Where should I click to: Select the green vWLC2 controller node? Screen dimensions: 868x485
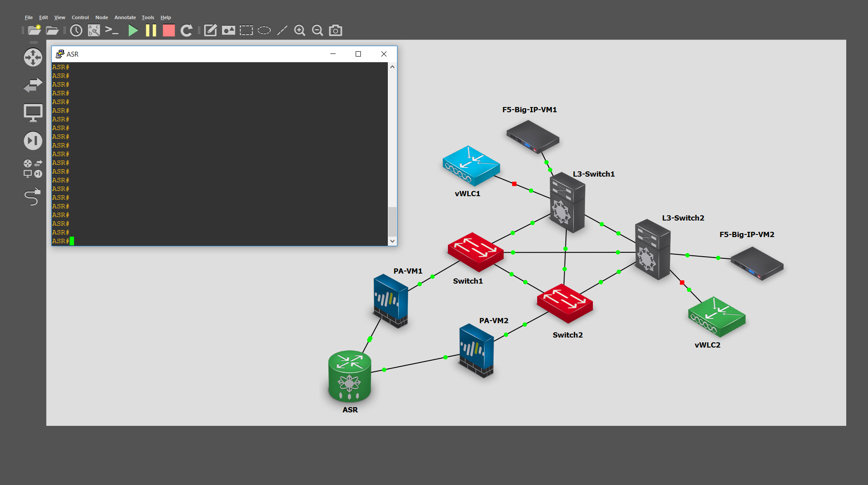pos(717,317)
